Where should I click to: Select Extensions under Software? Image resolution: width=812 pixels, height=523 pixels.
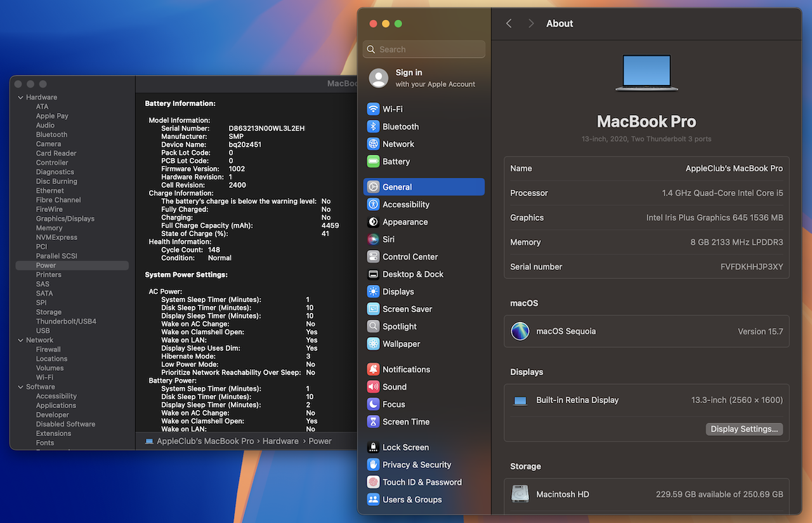[x=53, y=434]
